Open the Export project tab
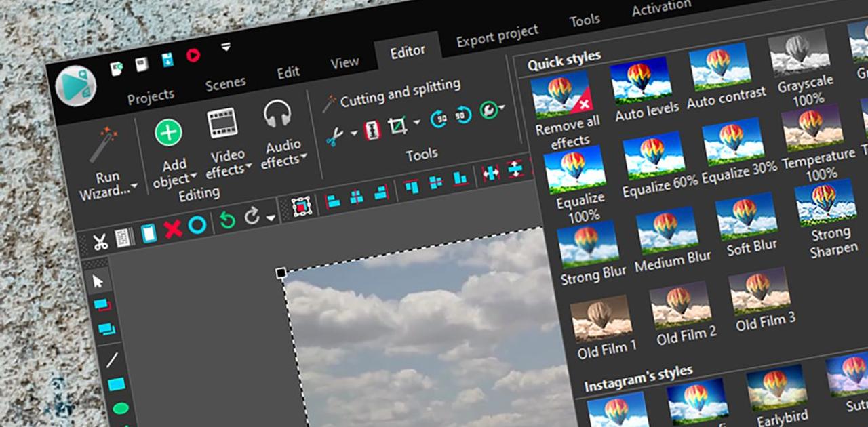 tap(497, 35)
